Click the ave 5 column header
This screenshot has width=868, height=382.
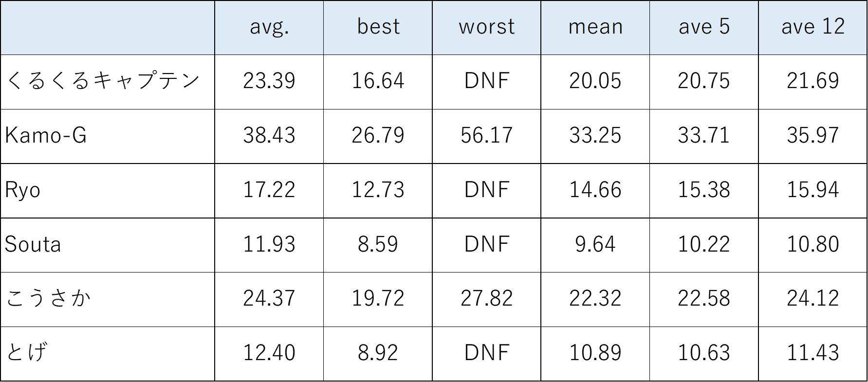(x=704, y=27)
